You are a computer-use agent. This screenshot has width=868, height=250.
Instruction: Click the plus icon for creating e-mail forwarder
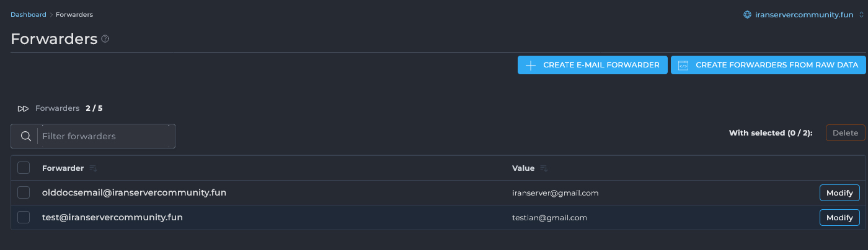coord(531,65)
